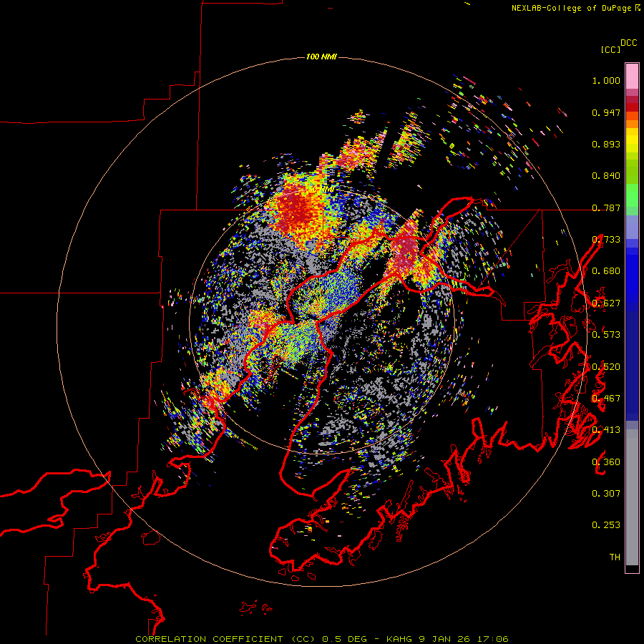Select the 0.253 legend value

(606, 525)
